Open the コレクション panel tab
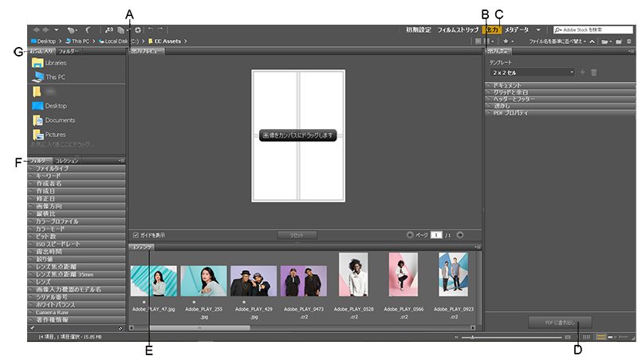Screen dimensions: 638x364 click(x=66, y=161)
